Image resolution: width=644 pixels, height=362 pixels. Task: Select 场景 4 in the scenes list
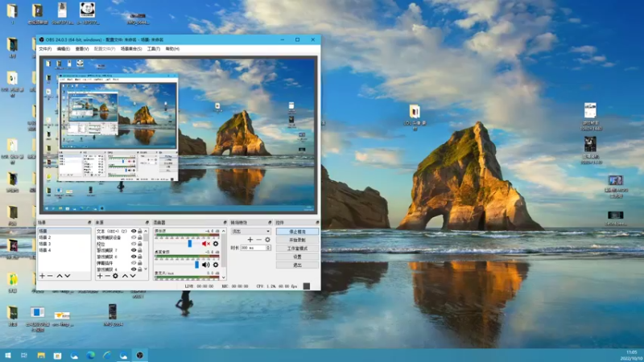click(45, 250)
